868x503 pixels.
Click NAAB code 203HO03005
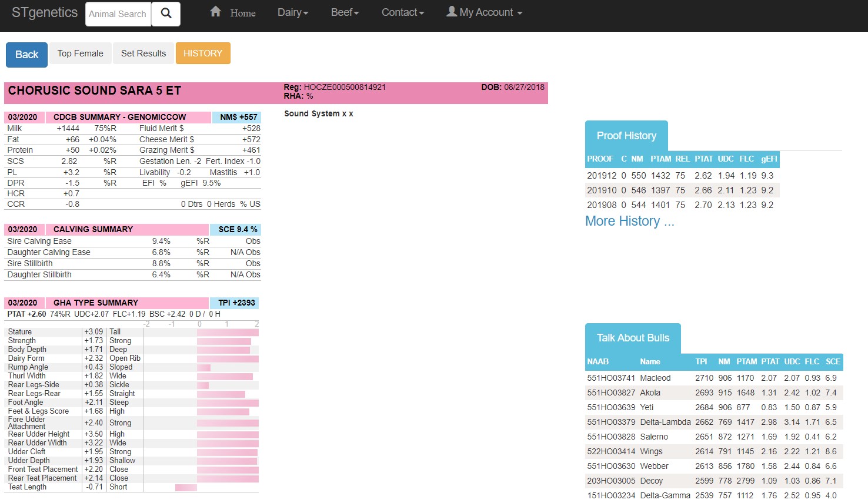click(x=611, y=481)
